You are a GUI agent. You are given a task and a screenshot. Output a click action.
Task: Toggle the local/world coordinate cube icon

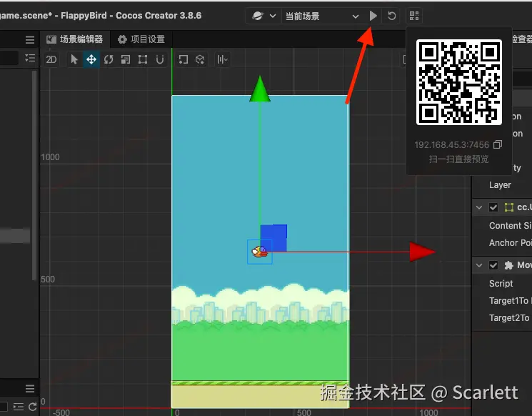[x=200, y=59]
